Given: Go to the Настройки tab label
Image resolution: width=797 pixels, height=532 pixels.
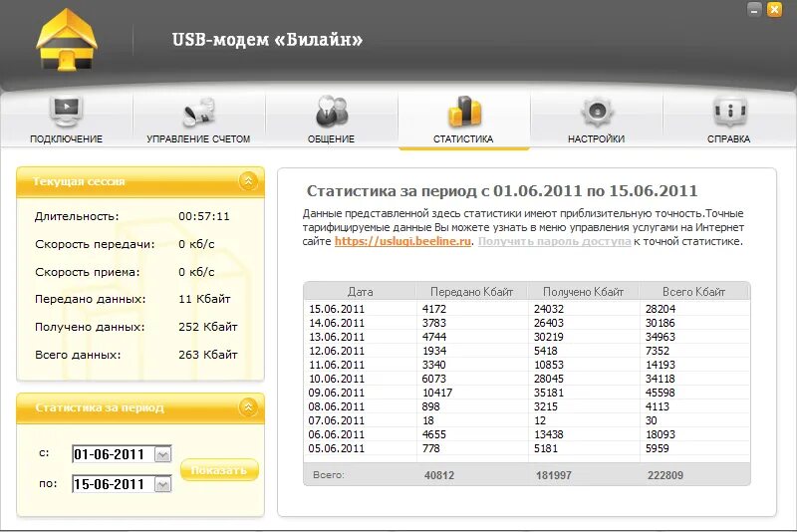Looking at the screenshot, I should click(596, 138).
